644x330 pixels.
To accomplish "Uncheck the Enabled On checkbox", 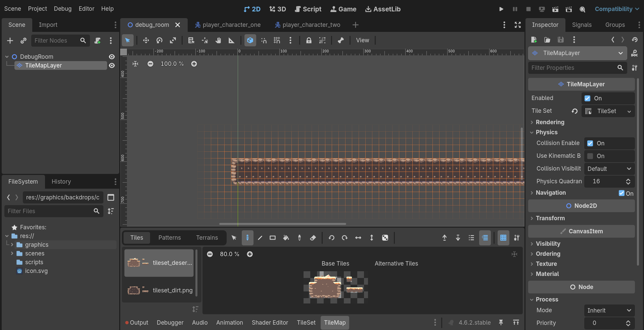I will click(588, 98).
